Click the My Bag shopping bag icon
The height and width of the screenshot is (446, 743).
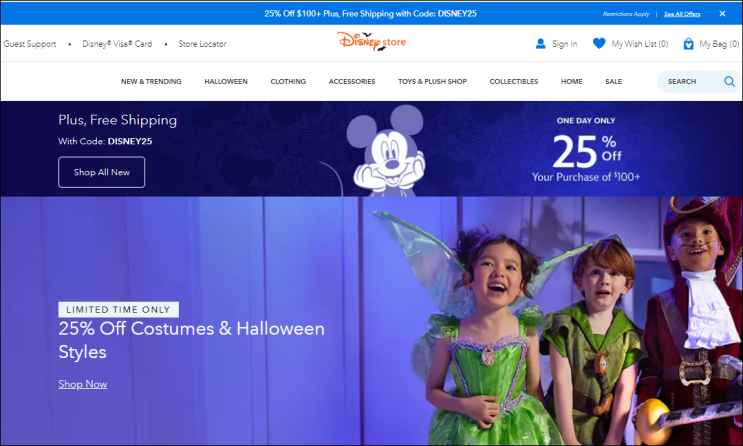(x=688, y=44)
